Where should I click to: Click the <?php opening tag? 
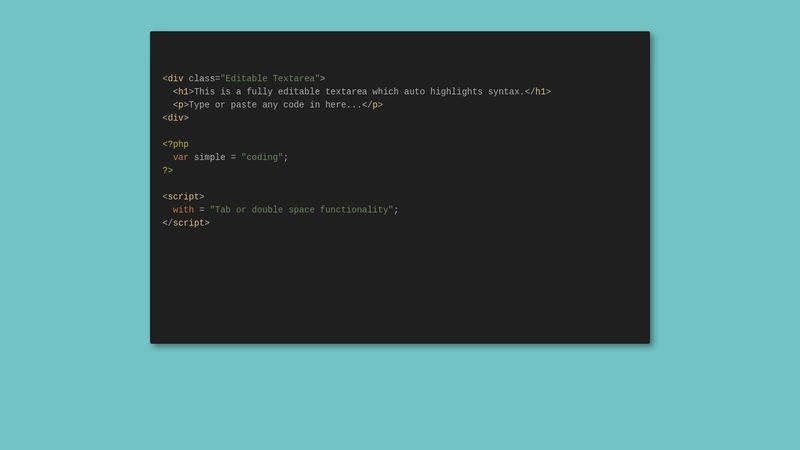pos(176,144)
